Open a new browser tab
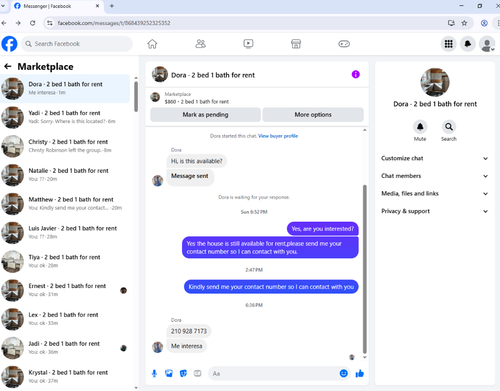 [x=112, y=6]
